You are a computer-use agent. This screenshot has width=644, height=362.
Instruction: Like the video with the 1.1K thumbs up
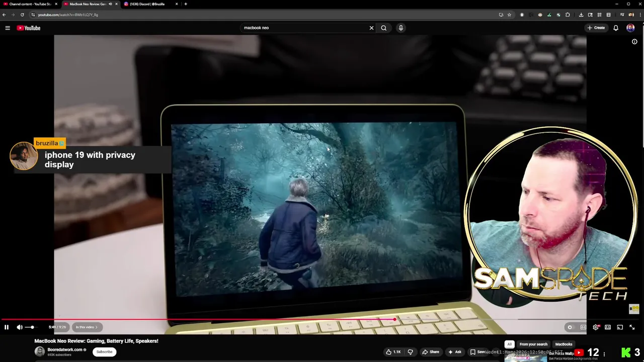pos(393,352)
